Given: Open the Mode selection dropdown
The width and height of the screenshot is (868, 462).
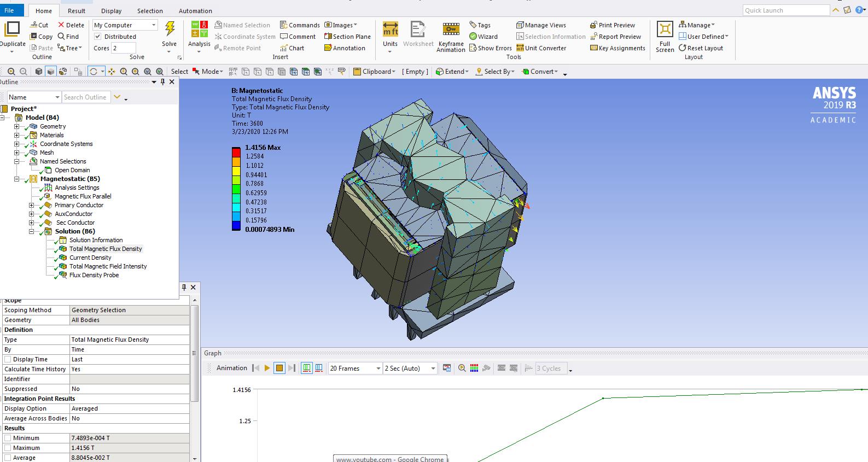Looking at the screenshot, I should (x=208, y=72).
